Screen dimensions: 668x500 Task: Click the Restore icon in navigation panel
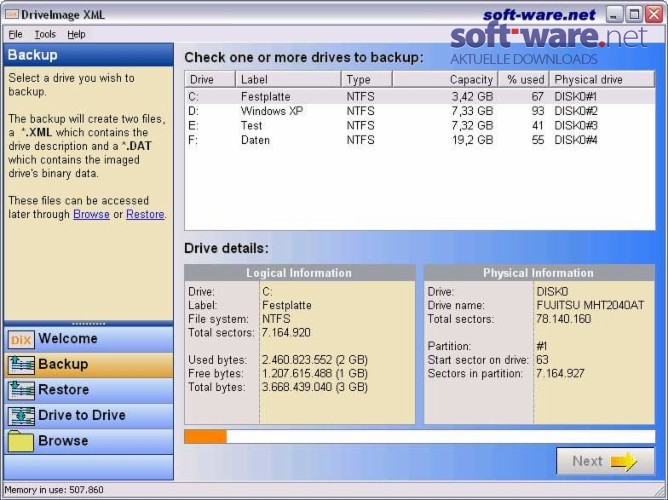pos(21,391)
